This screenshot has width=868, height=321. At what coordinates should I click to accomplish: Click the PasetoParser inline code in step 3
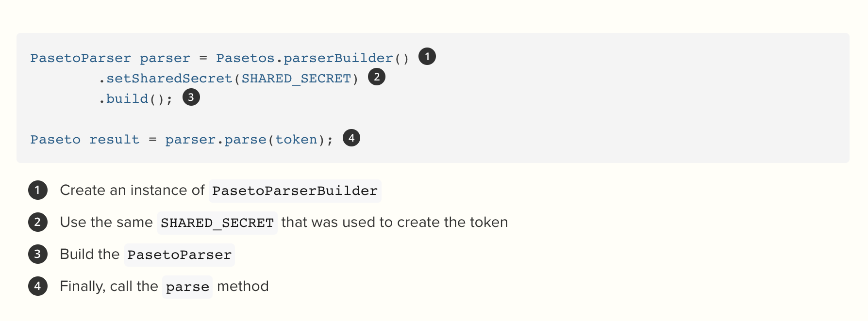coord(179,255)
